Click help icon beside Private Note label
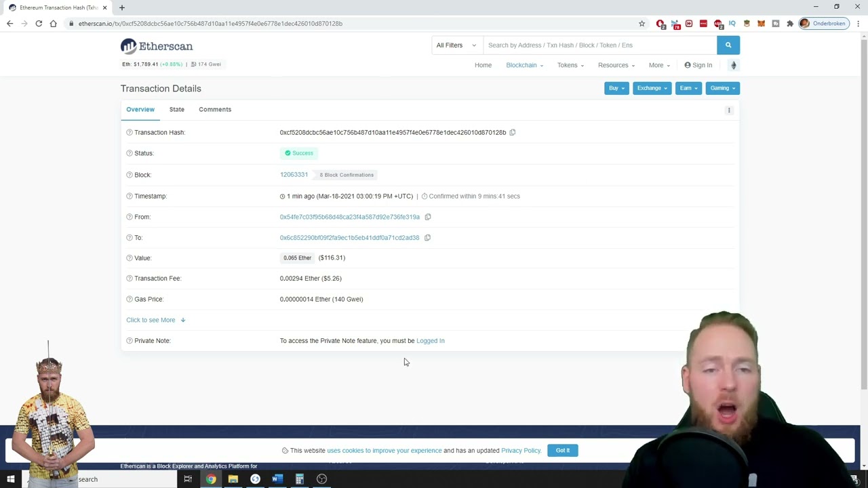The width and height of the screenshot is (868, 488). (129, 341)
